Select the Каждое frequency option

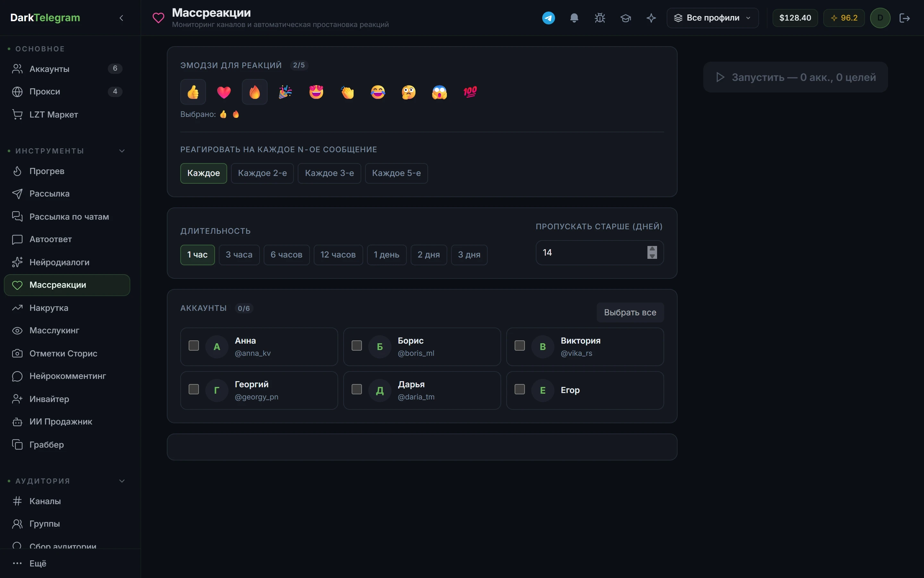point(203,173)
